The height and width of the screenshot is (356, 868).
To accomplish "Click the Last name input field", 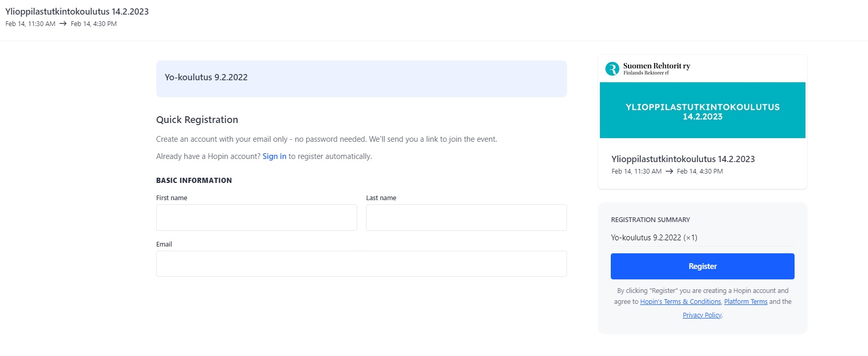I will point(467,217).
